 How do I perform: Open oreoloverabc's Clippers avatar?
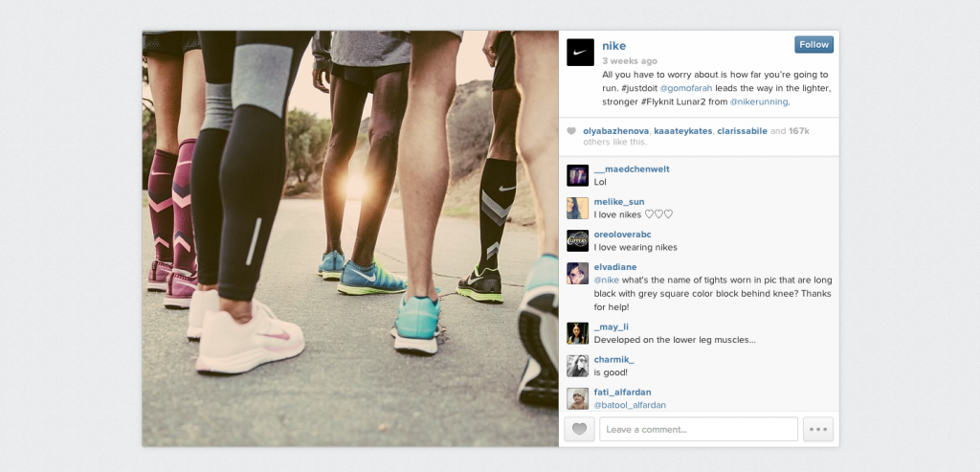577,240
